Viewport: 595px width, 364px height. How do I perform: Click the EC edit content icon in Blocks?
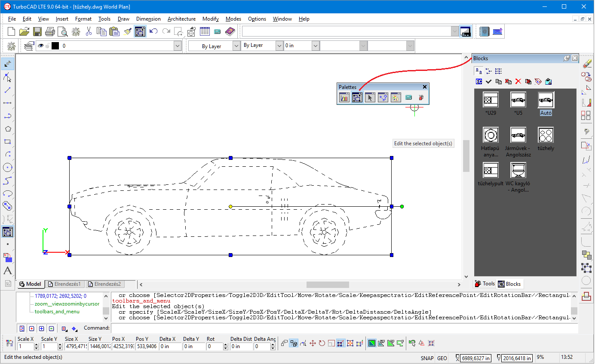[479, 81]
